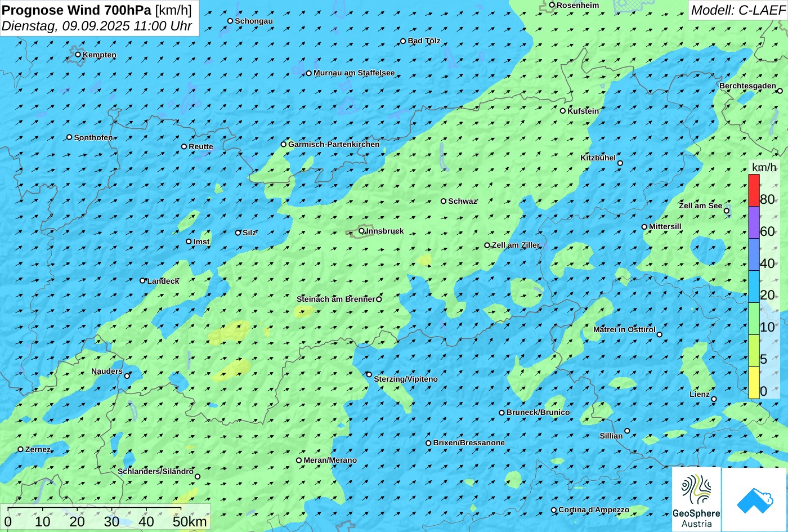Click the Nauders location marker
Viewport: 788px width, 532px height.
127,376
